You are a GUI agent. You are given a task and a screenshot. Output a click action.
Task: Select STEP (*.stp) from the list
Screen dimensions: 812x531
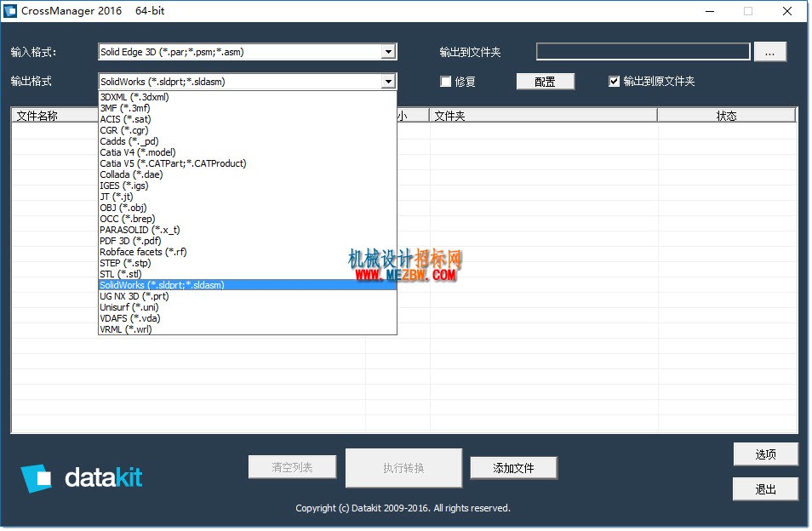coord(248,263)
